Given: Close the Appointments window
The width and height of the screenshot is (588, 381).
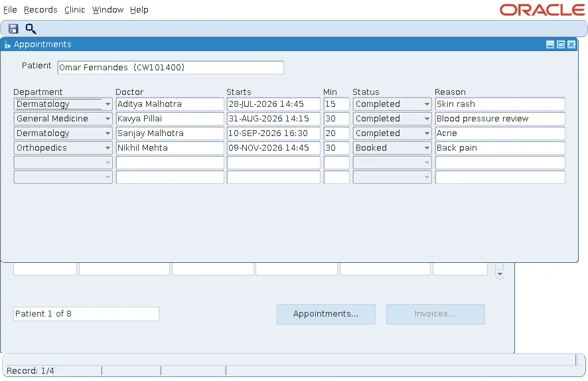Looking at the screenshot, I should (x=571, y=44).
